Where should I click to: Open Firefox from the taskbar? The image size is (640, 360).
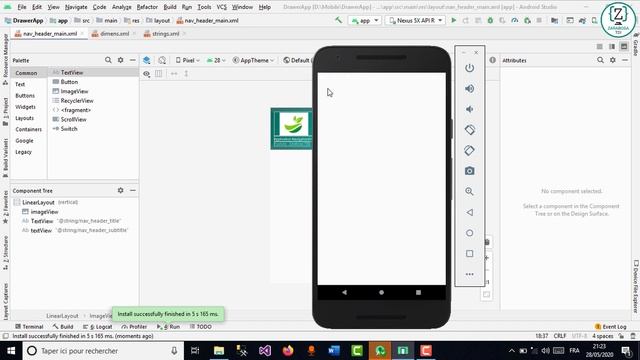[288, 351]
